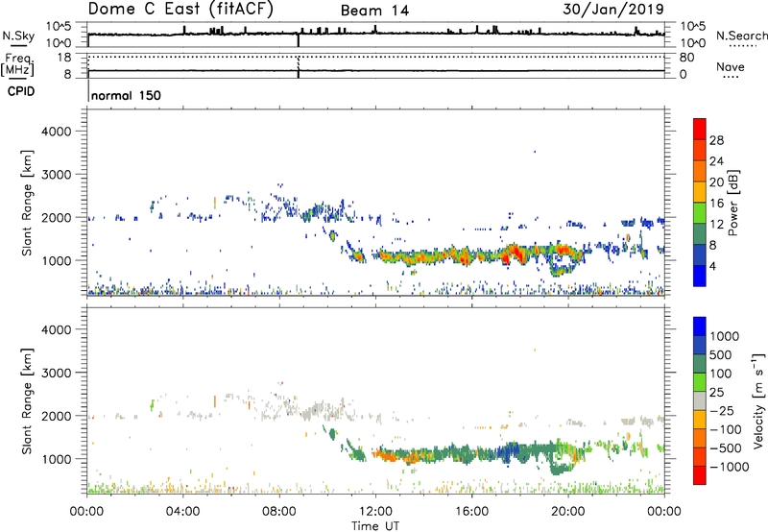768x532 pixels.
Task: Click the red bottom of velocity colorbar
Action: tap(700, 475)
